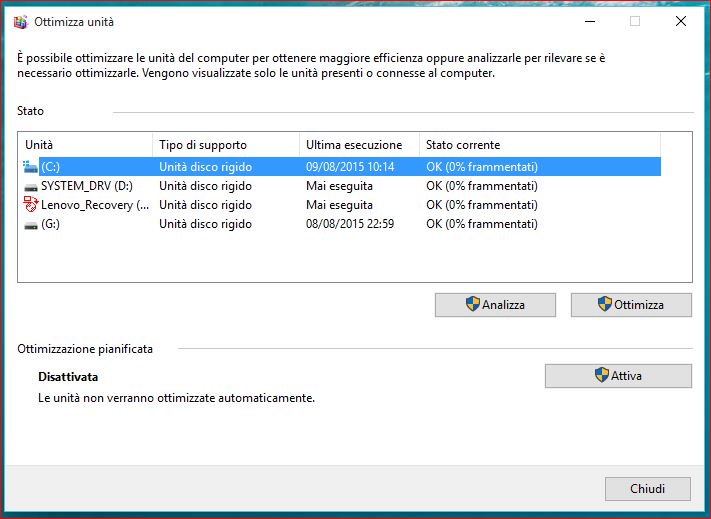Select the SYSTEM_DRV (D:) drive icon
Viewport: 711px width, 519px height.
pyautogui.click(x=30, y=186)
